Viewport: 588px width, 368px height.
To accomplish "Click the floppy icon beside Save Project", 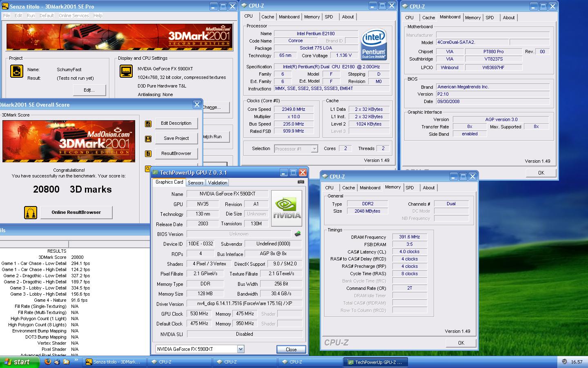I will point(148,139).
